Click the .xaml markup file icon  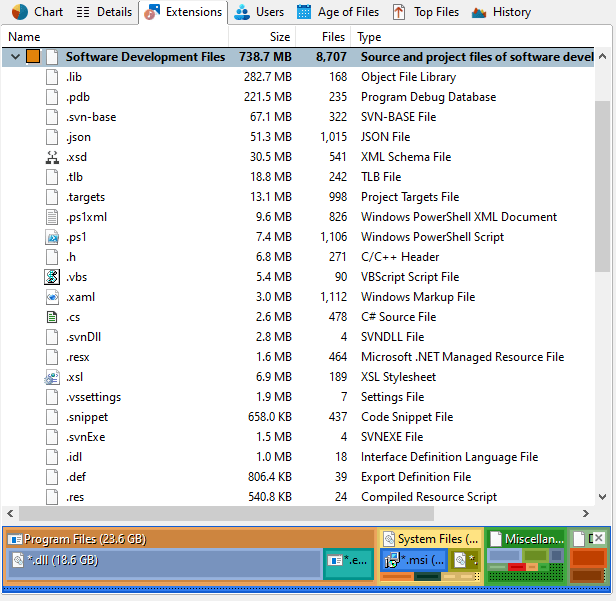(x=52, y=297)
